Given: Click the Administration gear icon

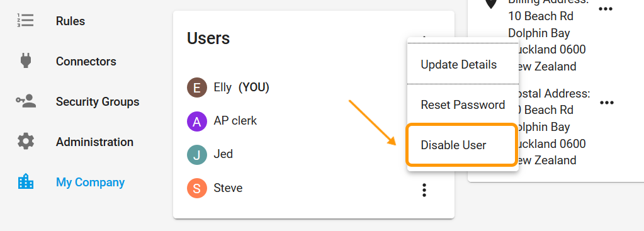Looking at the screenshot, I should pos(26,142).
